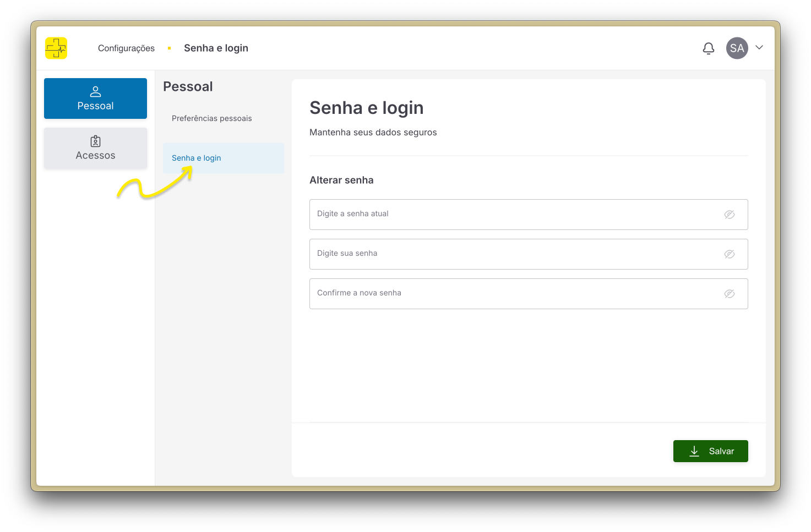This screenshot has height=532, width=811.
Task: Click the Digite a senha atual field
Action: click(x=496, y=214)
